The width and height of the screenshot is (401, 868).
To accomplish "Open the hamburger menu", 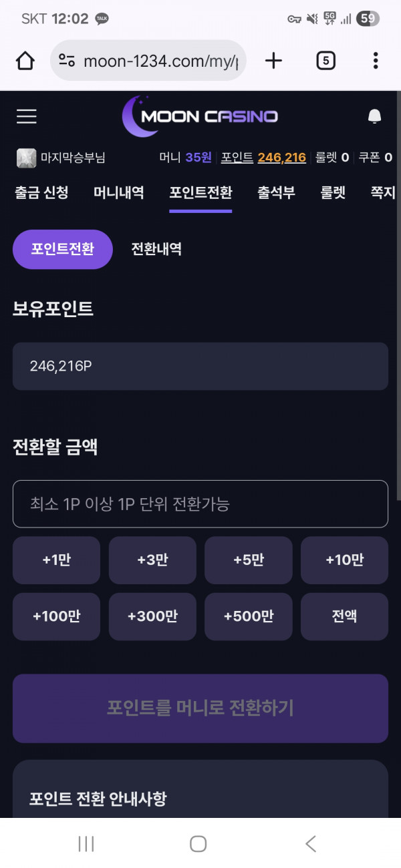I will 27,116.
